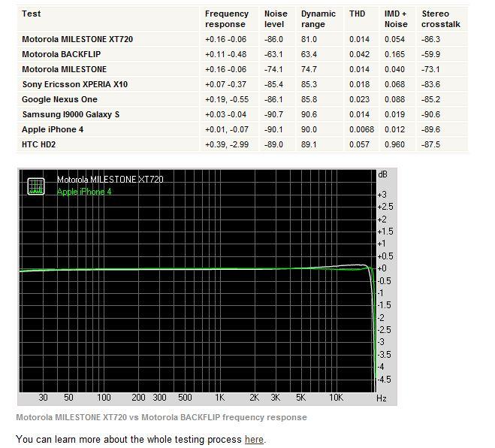
Task: Click the '-4.5' dB axis label
Action: click(384, 379)
